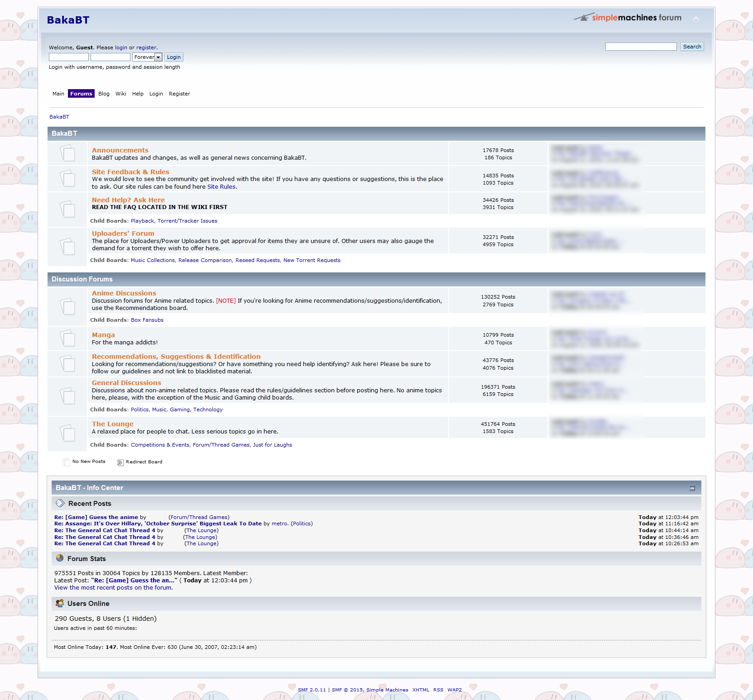753x700 pixels.
Task: Open the Music Collections child board
Action: click(x=153, y=260)
